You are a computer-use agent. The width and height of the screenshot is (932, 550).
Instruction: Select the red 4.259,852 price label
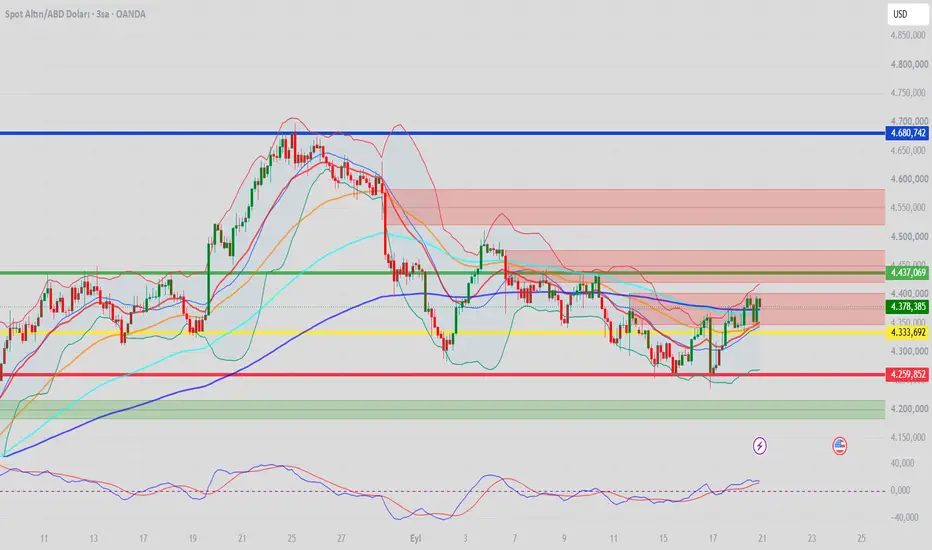tap(906, 375)
